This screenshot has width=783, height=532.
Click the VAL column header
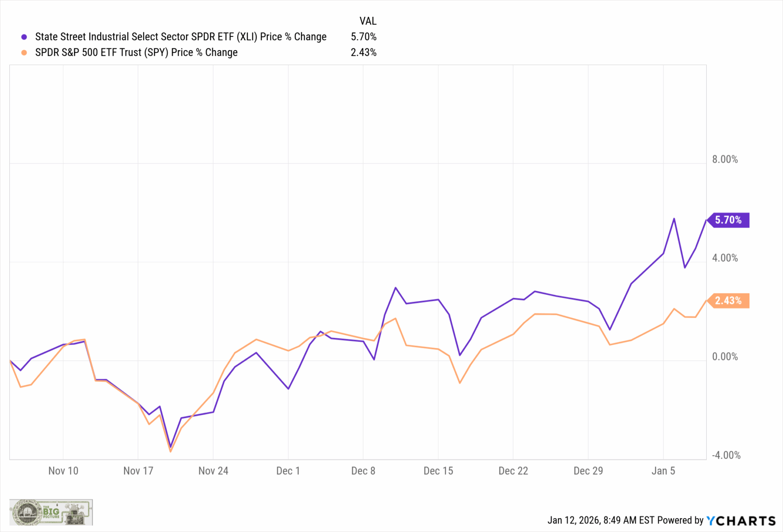(x=368, y=21)
